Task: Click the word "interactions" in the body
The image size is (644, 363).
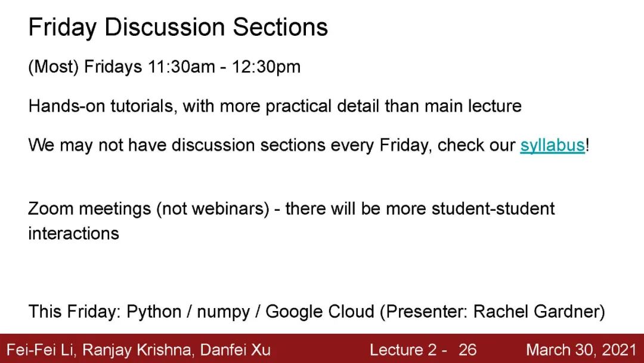Action: point(73,233)
